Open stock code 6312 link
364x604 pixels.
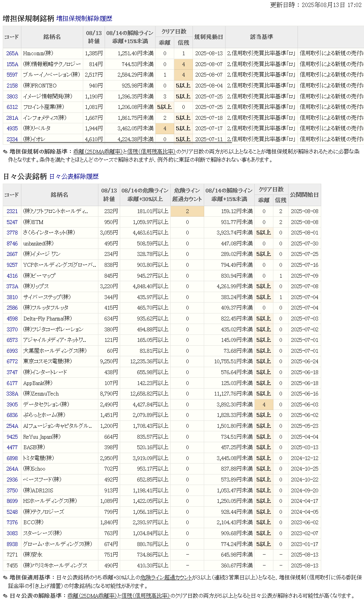click(12, 107)
